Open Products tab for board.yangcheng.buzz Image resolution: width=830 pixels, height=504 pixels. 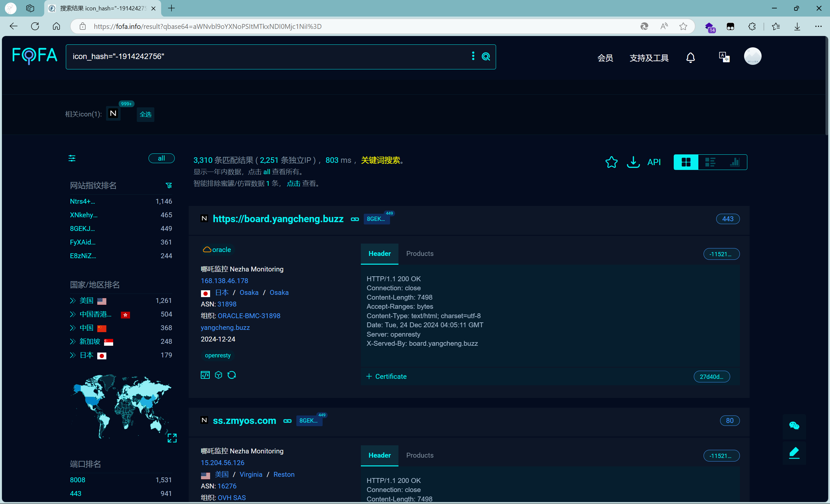pos(420,254)
